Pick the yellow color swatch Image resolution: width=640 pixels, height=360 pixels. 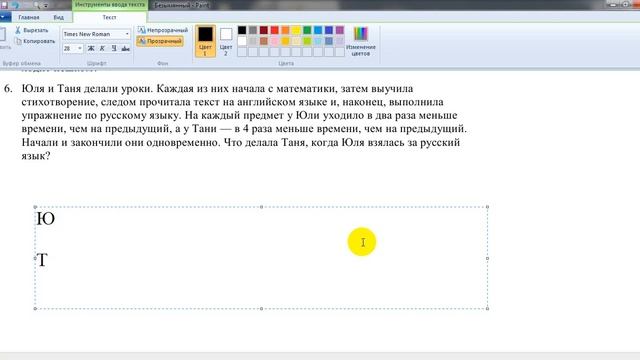(296, 30)
